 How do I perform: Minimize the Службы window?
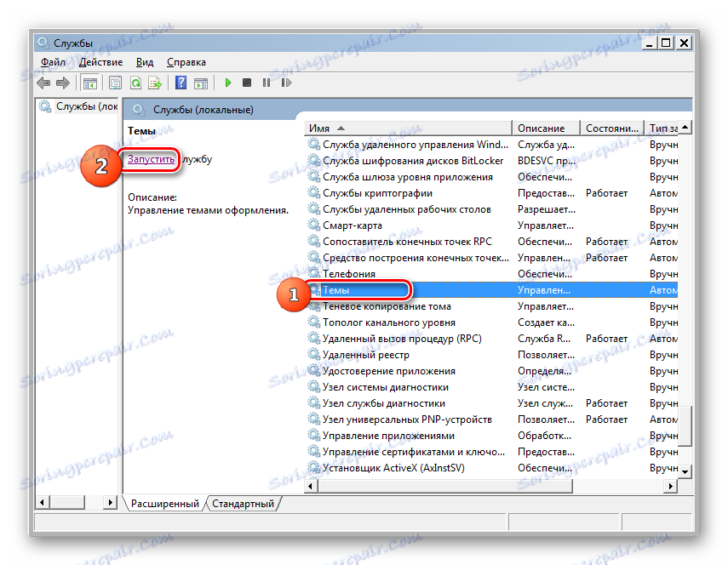tap(649, 43)
